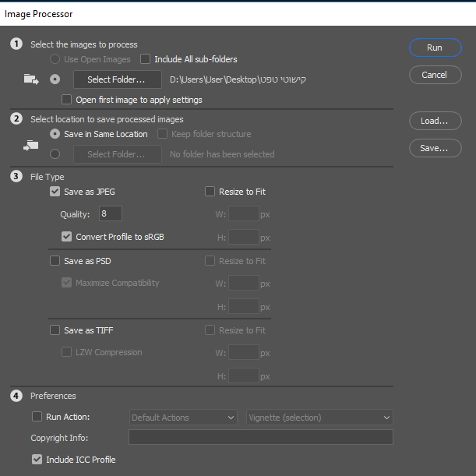Select the source folder radio button
The width and height of the screenshot is (476, 476).
coord(55,79)
